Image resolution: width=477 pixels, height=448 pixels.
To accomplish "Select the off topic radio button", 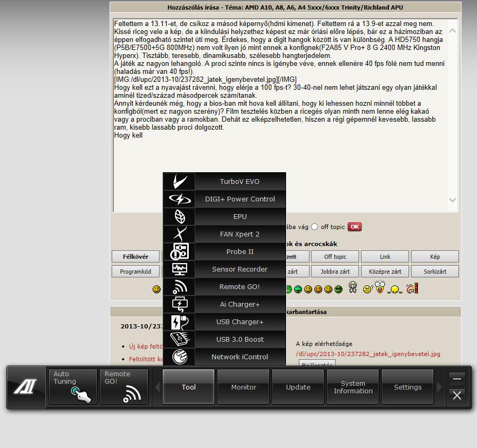I will point(315,227).
